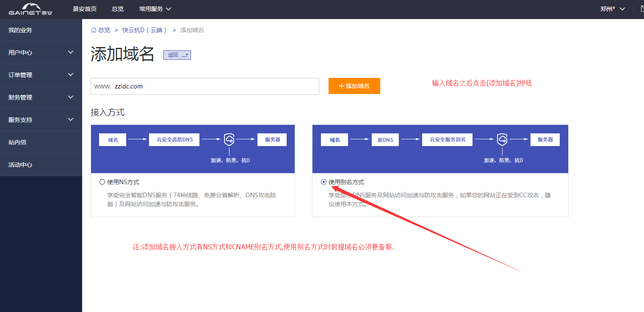Expand the 订单管理 sidebar section

tap(41, 75)
